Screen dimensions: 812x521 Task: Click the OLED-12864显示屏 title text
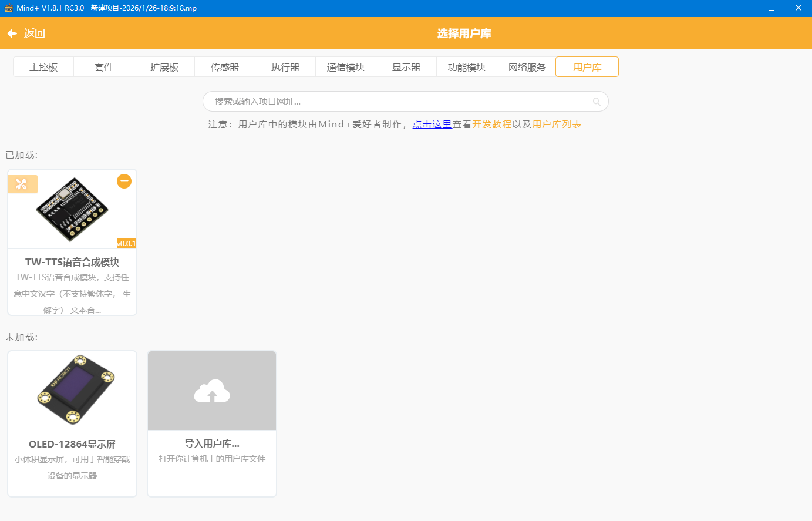[x=72, y=444]
